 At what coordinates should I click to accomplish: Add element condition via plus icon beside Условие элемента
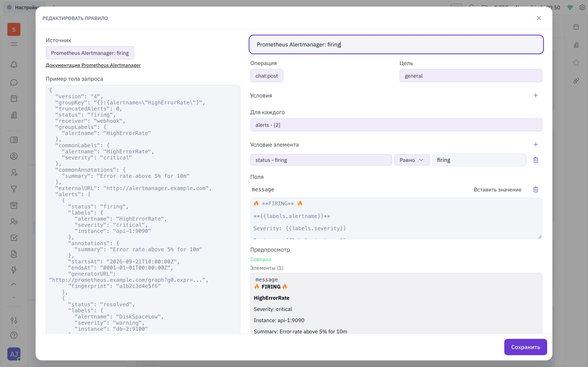[x=536, y=144]
